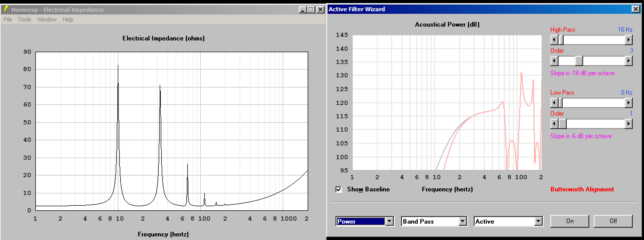This screenshot has width=644, height=240.
Task: Open the File menu in Hornresp
Action: [8, 19]
